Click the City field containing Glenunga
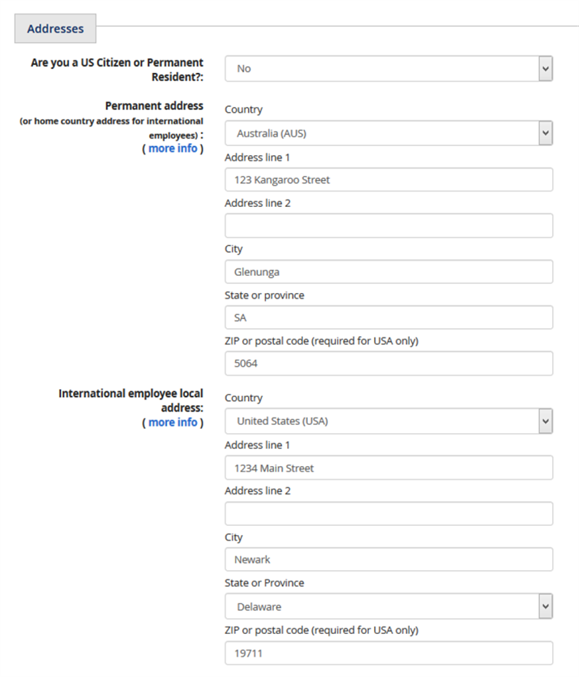The image size is (579, 677). tap(389, 272)
